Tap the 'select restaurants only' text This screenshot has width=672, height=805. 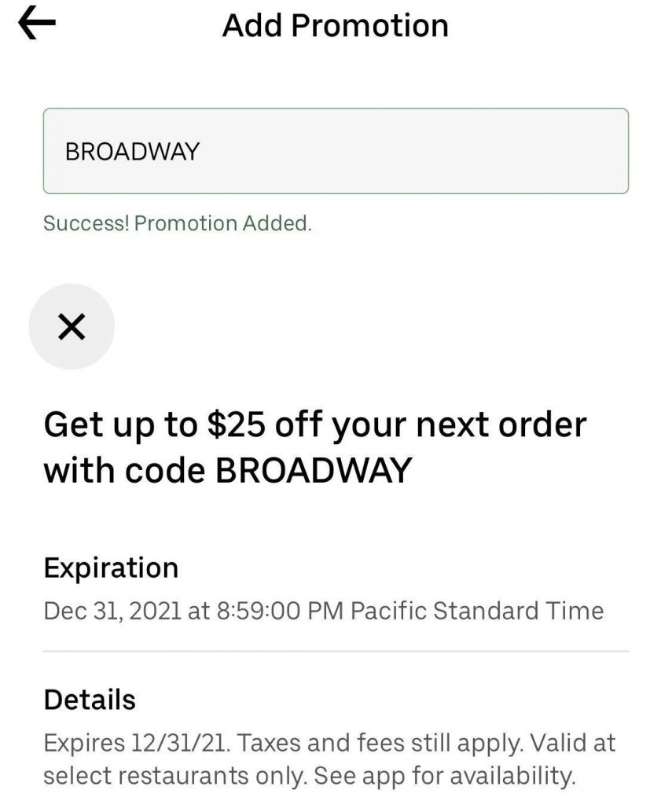[175, 776]
